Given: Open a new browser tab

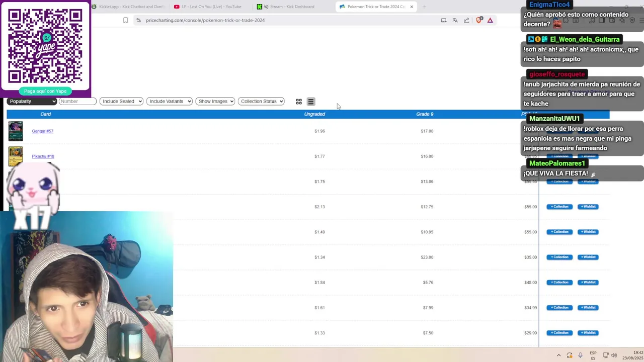Looking at the screenshot, I should tap(424, 7).
